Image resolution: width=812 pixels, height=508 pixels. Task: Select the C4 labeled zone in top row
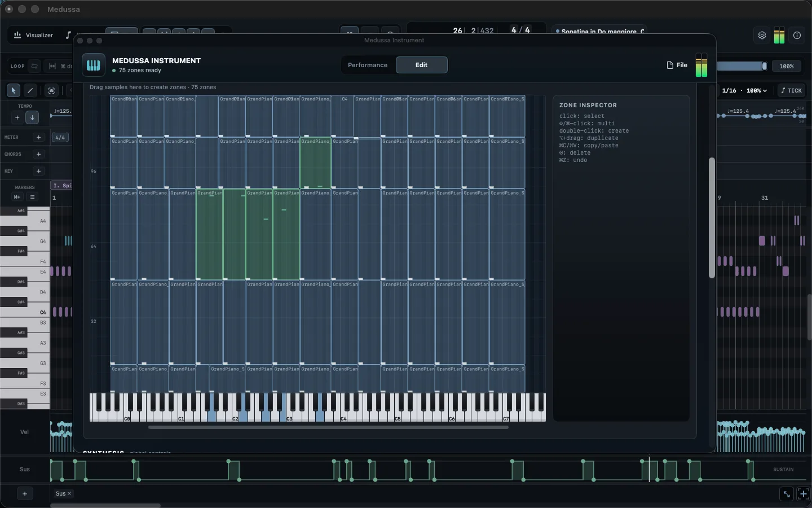[x=342, y=116]
